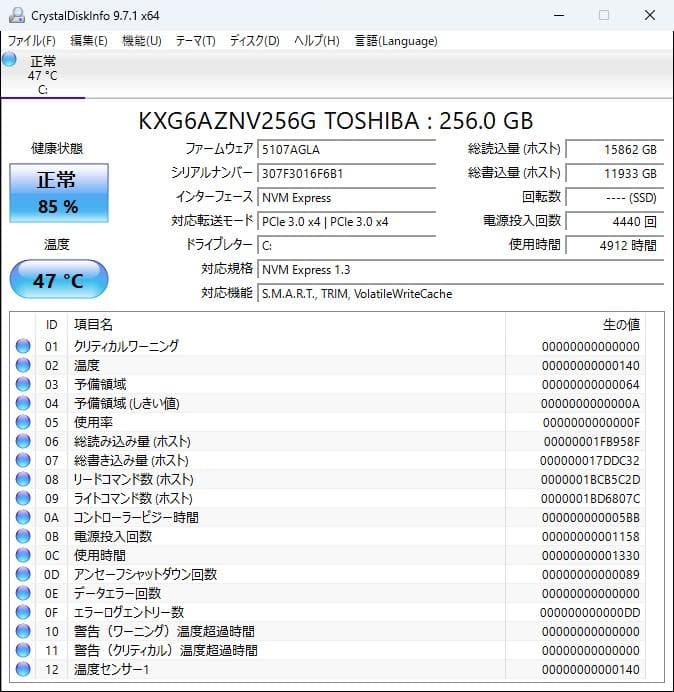Click status orb of 警告（ワーニング）温度超過時間 row

pyautogui.click(x=23, y=631)
